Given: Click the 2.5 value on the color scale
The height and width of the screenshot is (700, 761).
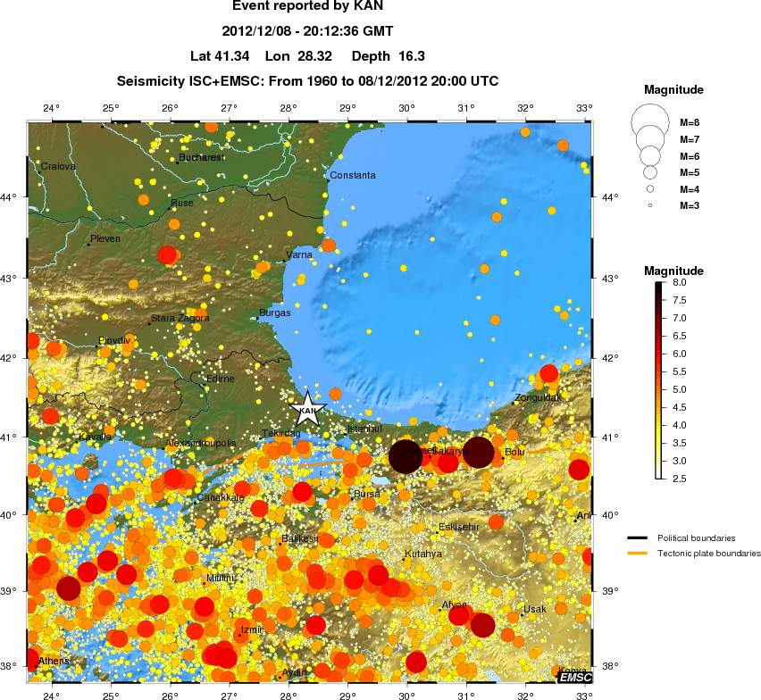Looking at the screenshot, I should 680,479.
